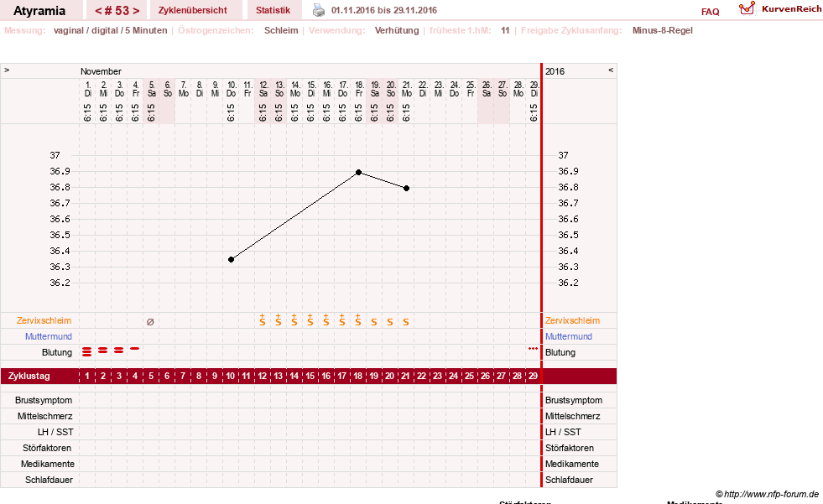The width and height of the screenshot is (823, 504).
Task: Click light bleeding icon on day 4
Action: point(135,348)
